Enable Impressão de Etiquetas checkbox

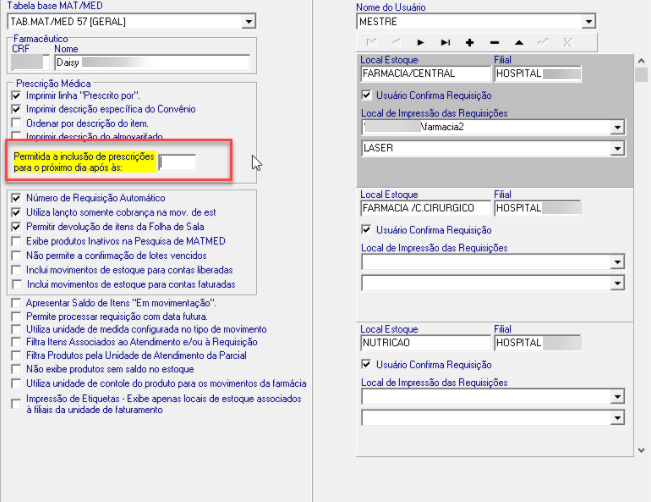pos(16,404)
